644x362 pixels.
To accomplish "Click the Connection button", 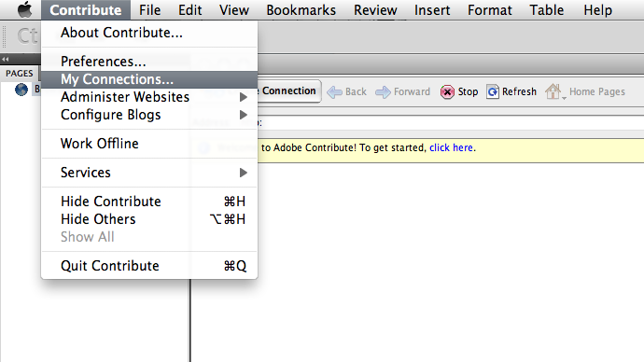I will click(x=289, y=91).
